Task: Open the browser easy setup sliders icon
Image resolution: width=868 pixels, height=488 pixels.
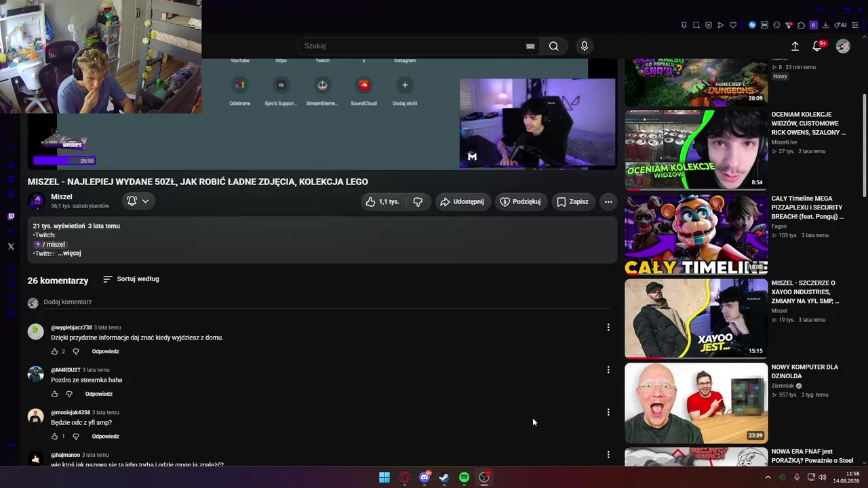Action: 856,25
